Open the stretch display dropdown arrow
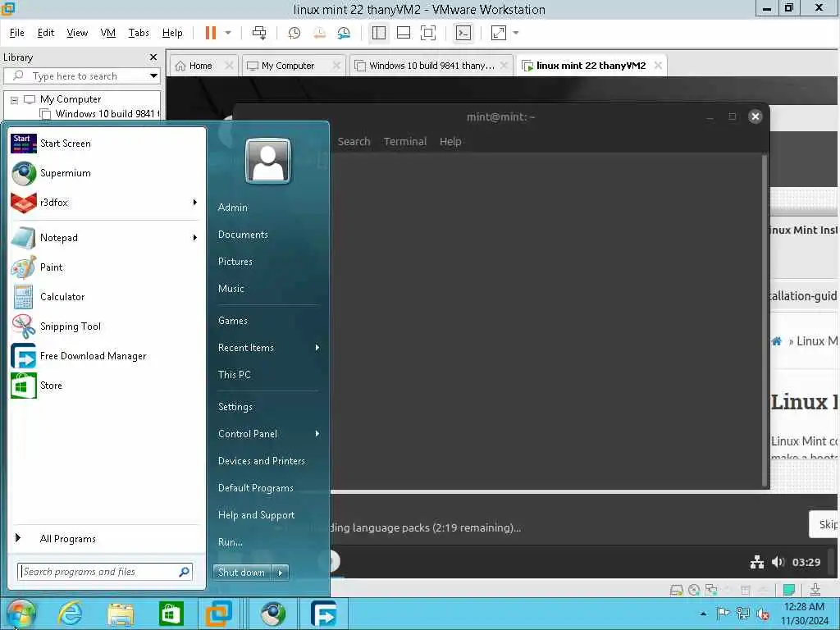Screen dimensions: 840x630 click(x=517, y=33)
